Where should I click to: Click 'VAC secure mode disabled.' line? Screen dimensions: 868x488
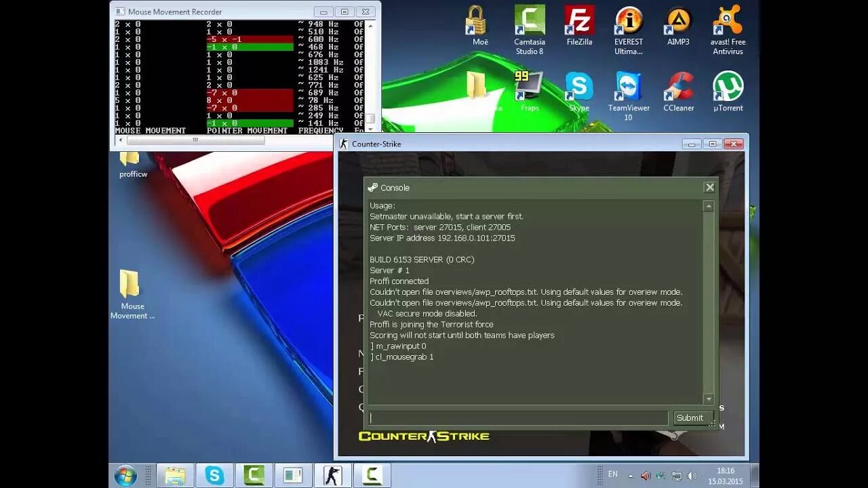coord(427,314)
